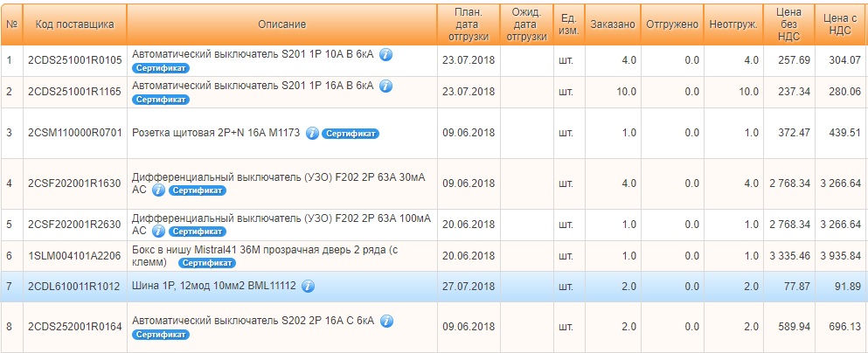Viewport: 868px width, 353px height.
Task: Click the Описание column header
Action: click(x=281, y=24)
